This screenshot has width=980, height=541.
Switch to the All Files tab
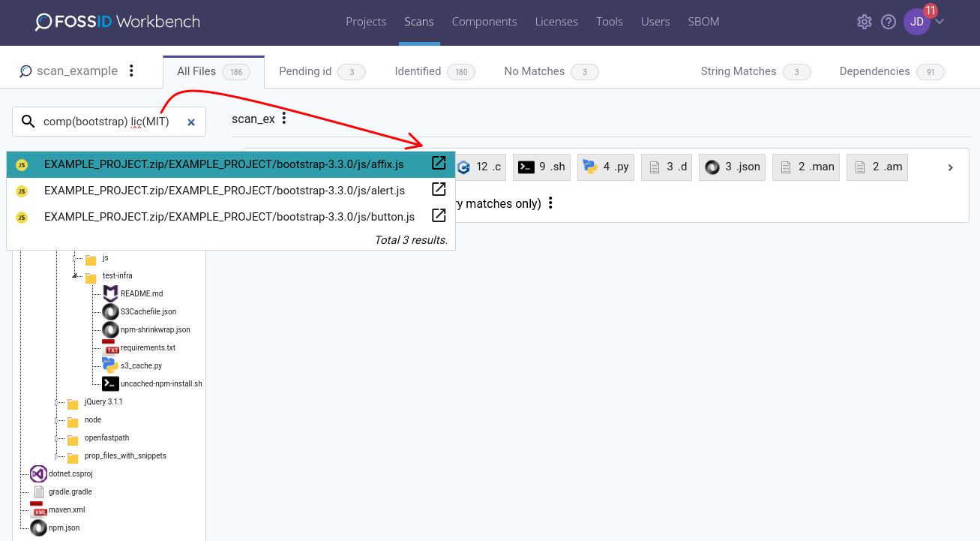click(x=214, y=71)
